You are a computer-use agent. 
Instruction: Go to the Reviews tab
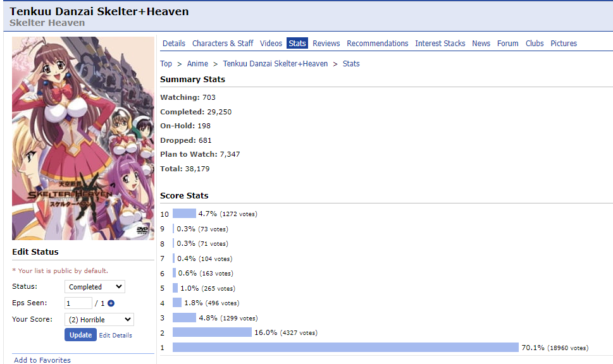click(x=326, y=44)
